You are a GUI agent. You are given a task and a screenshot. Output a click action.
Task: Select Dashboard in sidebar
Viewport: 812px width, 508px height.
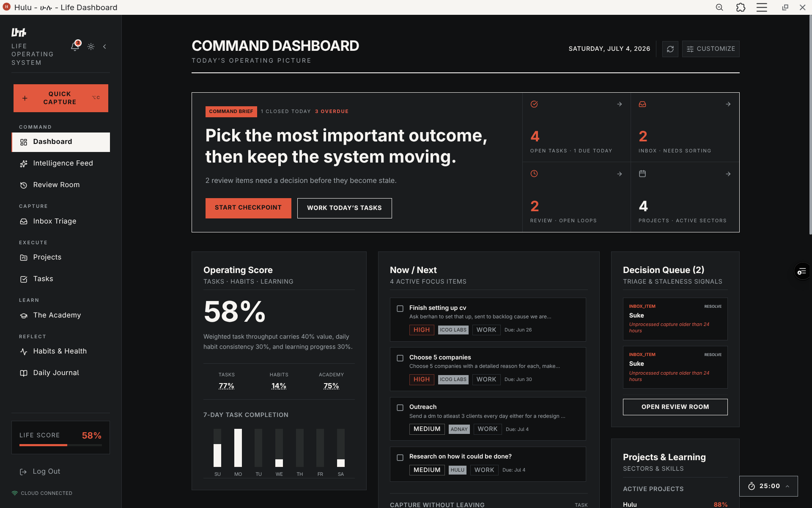[x=61, y=142]
